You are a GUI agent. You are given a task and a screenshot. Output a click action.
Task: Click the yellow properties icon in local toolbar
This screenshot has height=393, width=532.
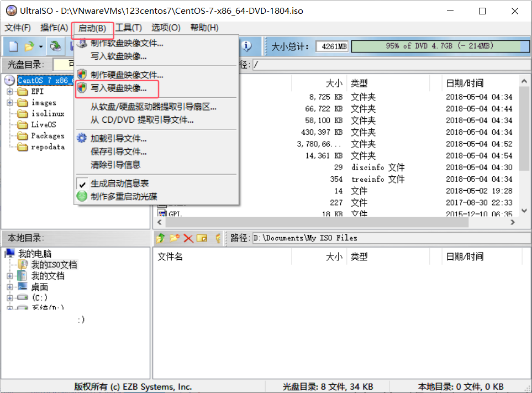[202, 238]
